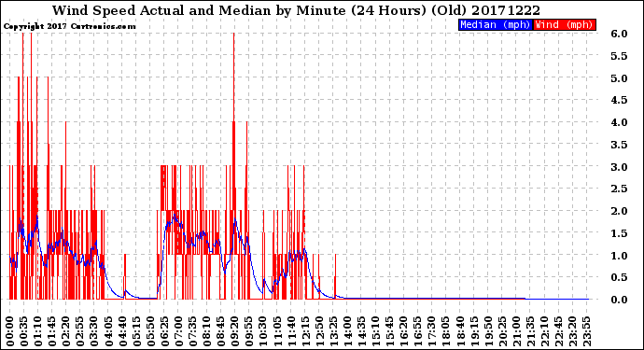Click the 05:50 time axis label
Image resolution: width=644 pixels, height=350 pixels.
click(x=150, y=331)
